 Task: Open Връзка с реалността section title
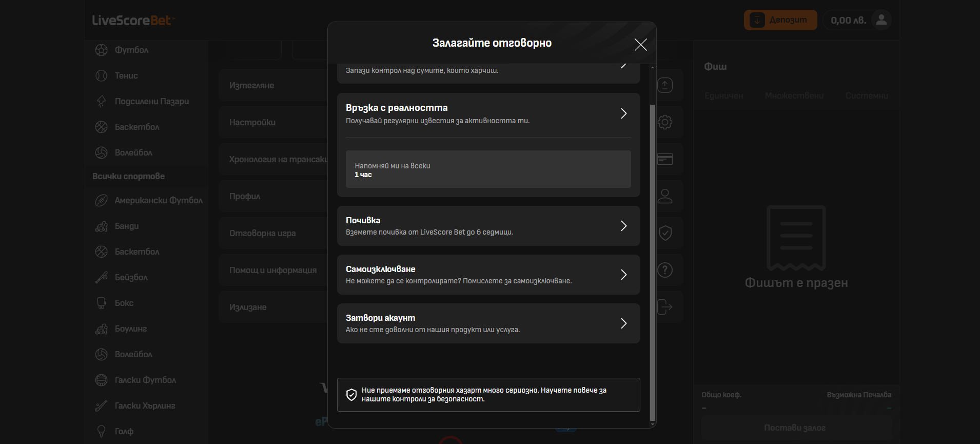(397, 108)
